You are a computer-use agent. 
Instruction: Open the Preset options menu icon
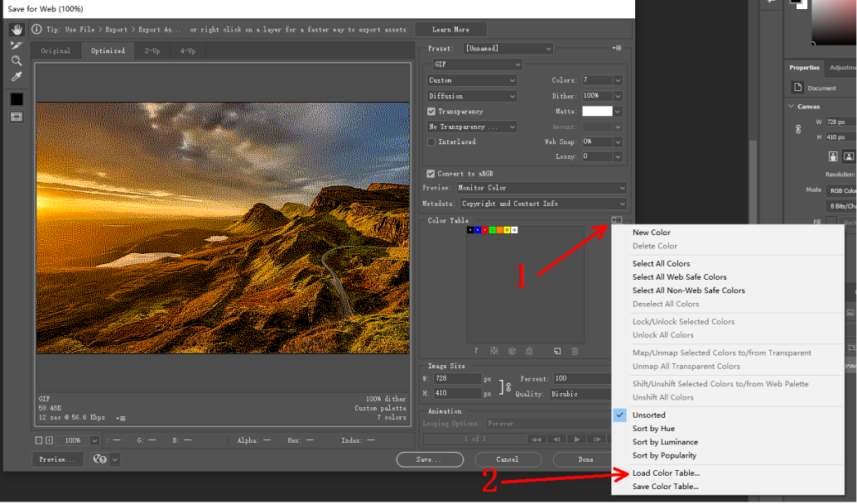[x=617, y=48]
